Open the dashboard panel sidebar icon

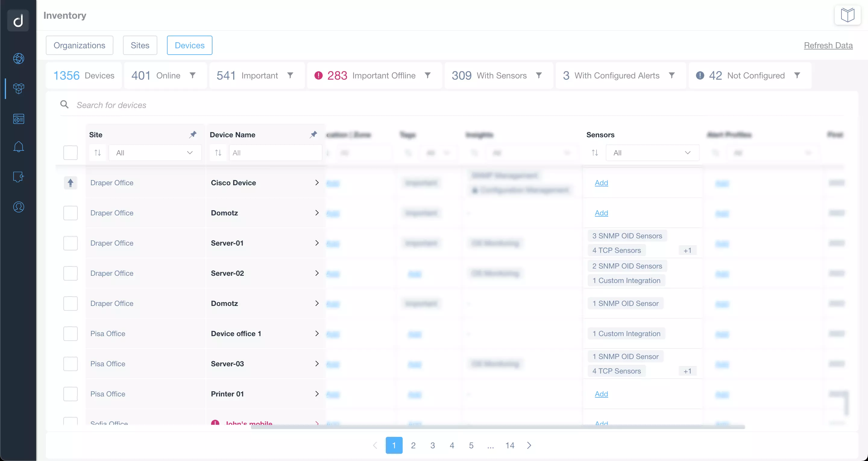point(18,119)
